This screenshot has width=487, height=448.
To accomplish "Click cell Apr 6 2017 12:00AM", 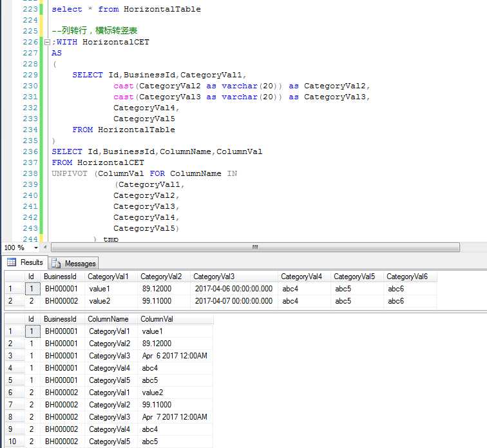I will (175, 356).
